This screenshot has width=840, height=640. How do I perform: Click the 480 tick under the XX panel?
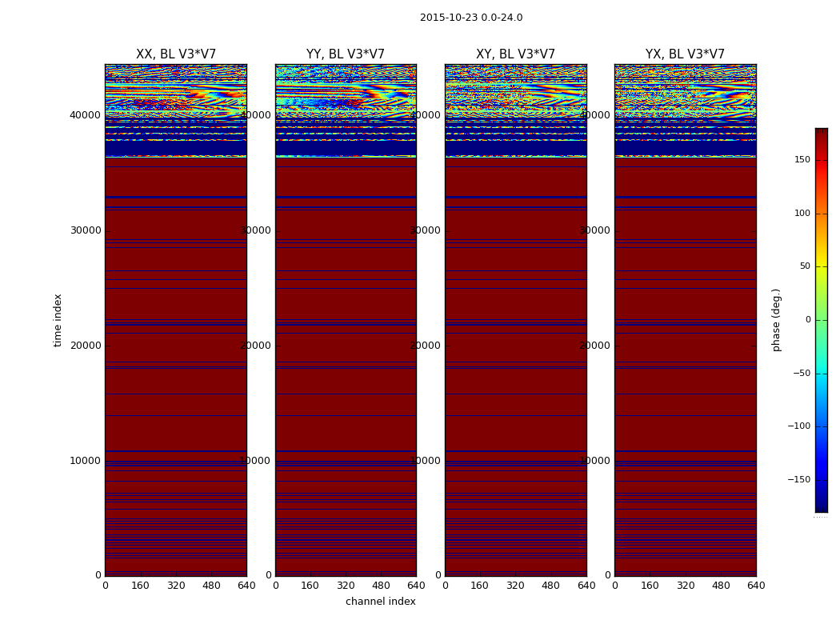tap(211, 586)
